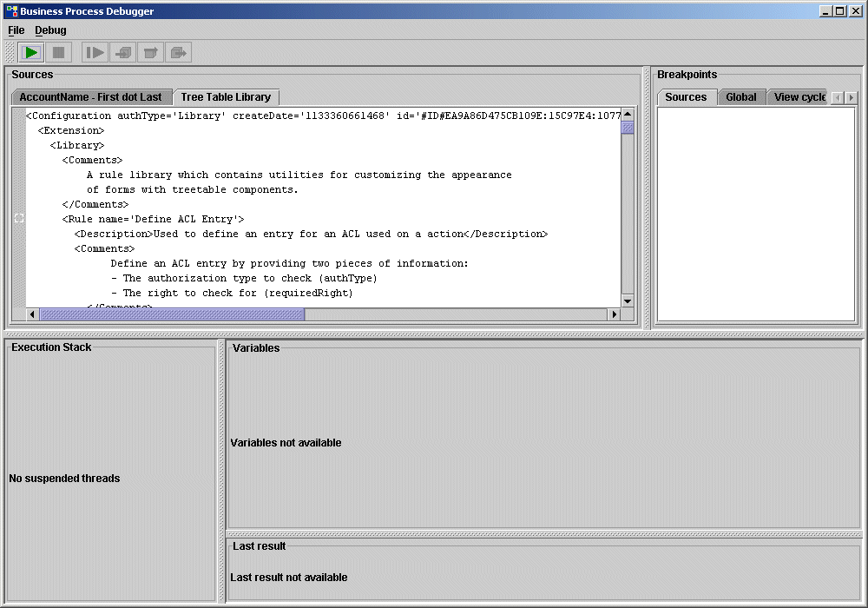
Task: Open the View cycle breakpoints tab
Action: pyautogui.click(x=799, y=97)
